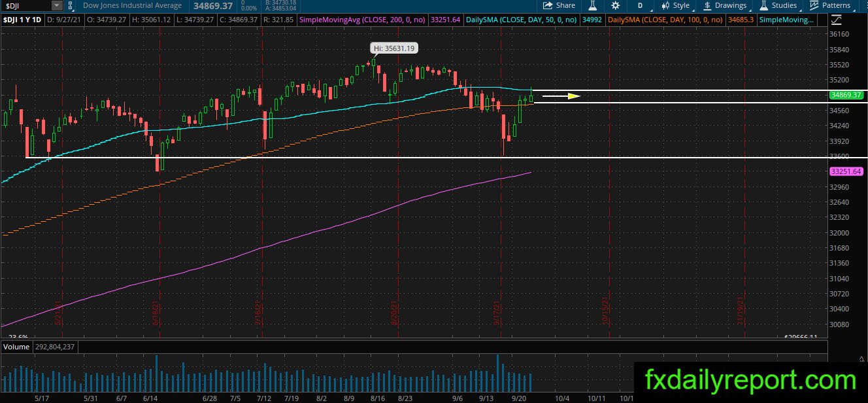The image size is (868, 403).
Task: Select DailySMA 50 study label
Action: coord(522,20)
